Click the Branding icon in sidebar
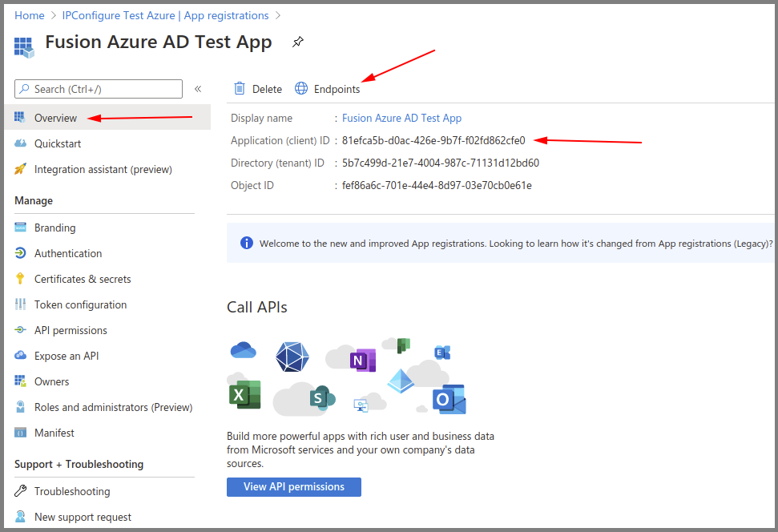 (x=20, y=228)
